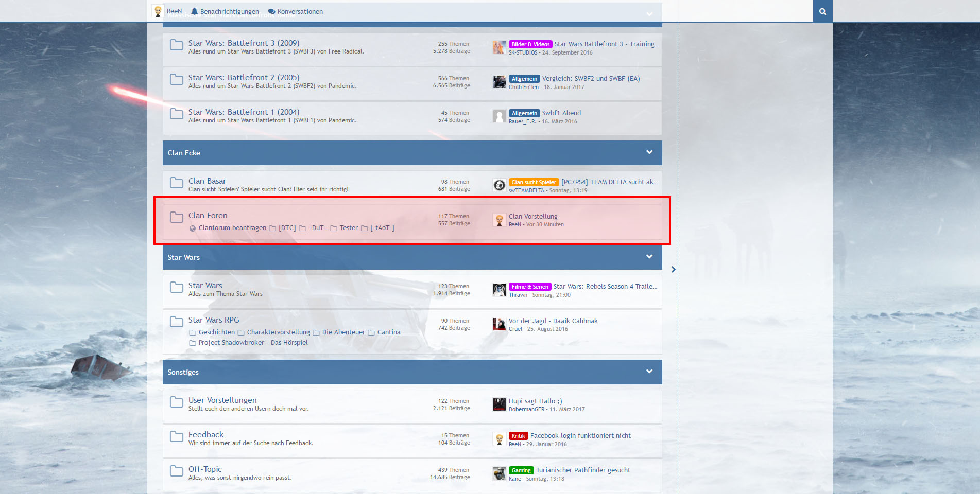The image size is (980, 494).
Task: Open Konversationen in the top bar
Action: (x=296, y=11)
